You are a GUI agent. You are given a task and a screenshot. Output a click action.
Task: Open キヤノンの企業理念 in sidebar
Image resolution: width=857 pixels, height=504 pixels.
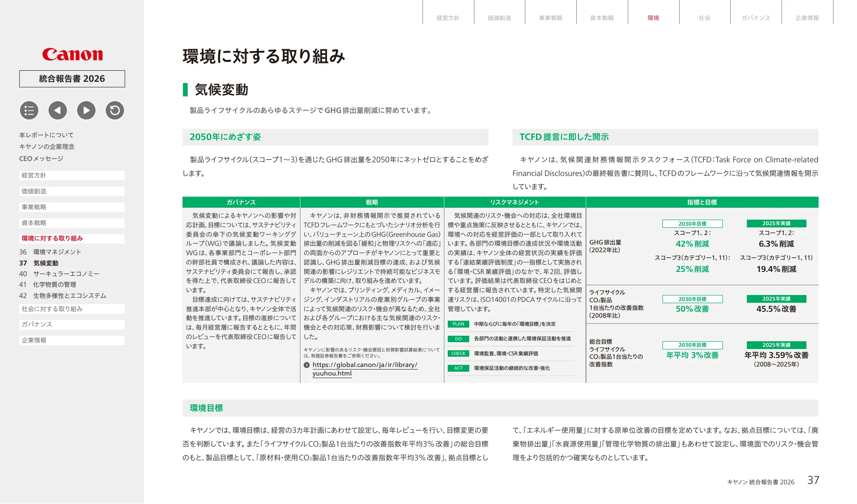(47, 146)
